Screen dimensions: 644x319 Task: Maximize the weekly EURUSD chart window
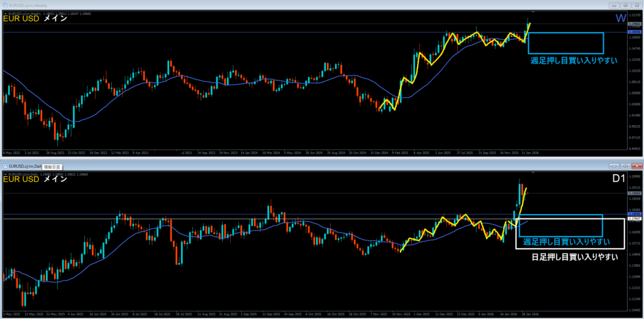(x=625, y=4)
